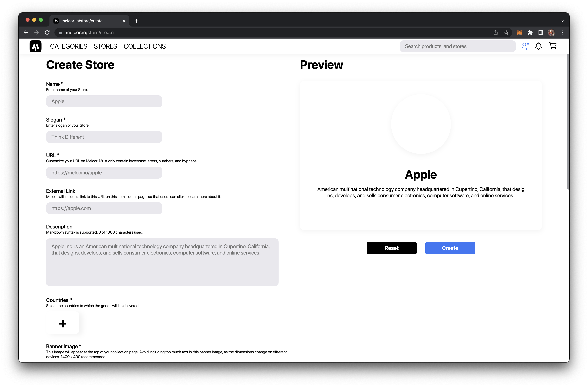Click the Banner Image label
The image size is (588, 387).
click(x=63, y=346)
